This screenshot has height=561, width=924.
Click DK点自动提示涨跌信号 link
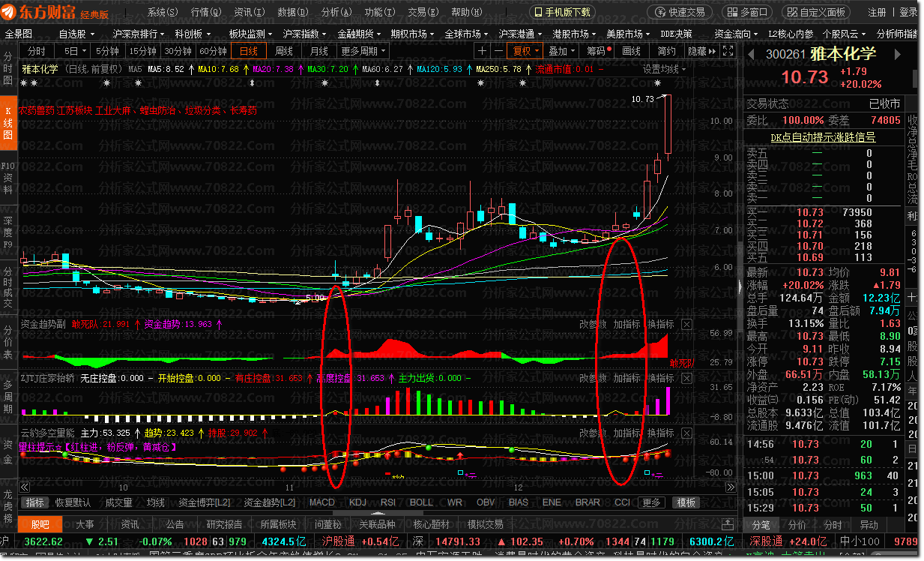click(x=823, y=137)
